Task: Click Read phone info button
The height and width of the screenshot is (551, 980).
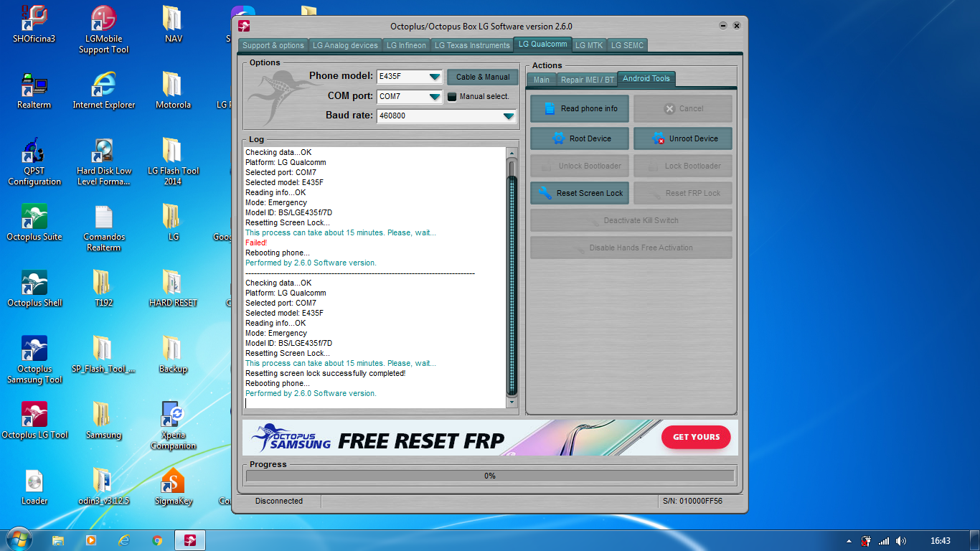Action: click(580, 108)
